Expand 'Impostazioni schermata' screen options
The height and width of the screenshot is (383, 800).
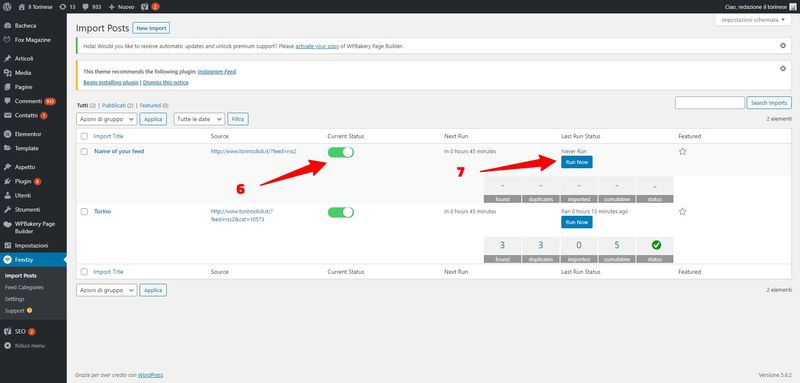click(x=753, y=20)
